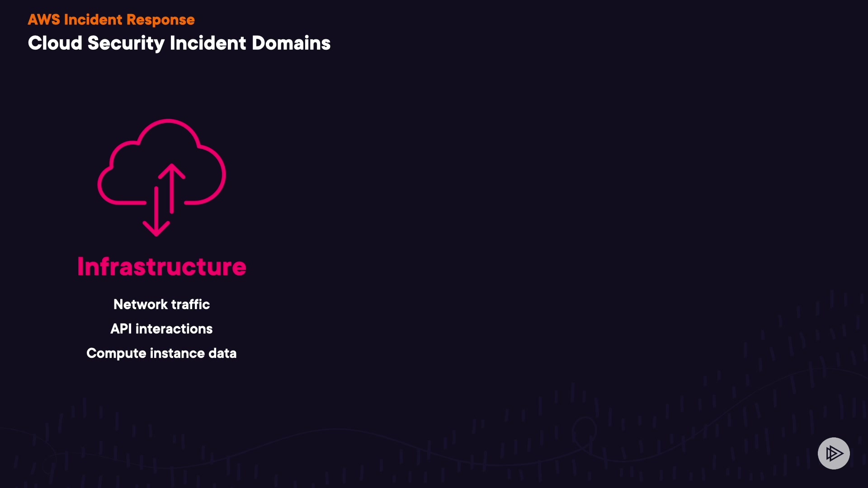The width and height of the screenshot is (868, 488).
Task: Click the 'Cloud Security Incident Domains' title
Action: point(179,43)
